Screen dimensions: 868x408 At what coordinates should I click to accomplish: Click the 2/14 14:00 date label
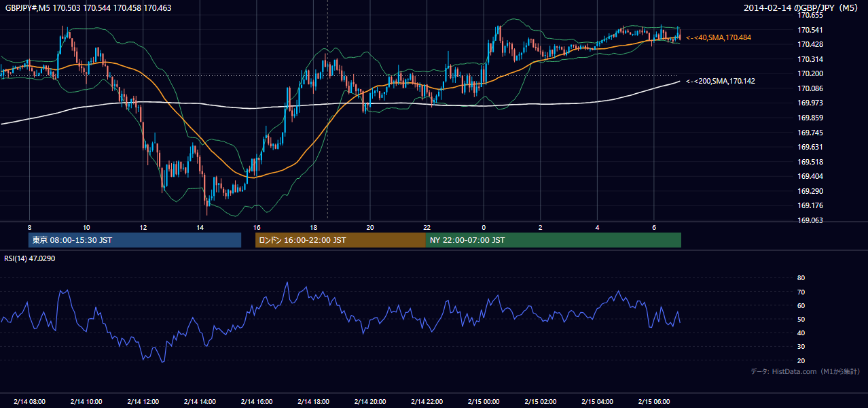coord(200,401)
